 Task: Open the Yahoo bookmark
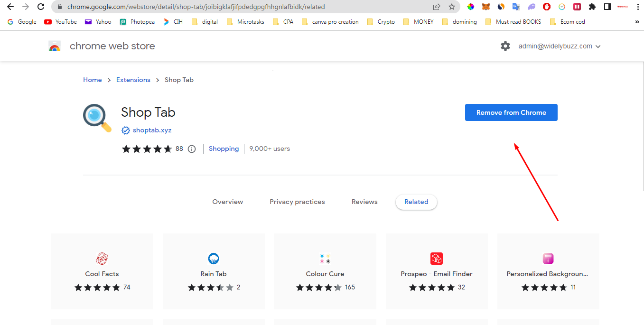[x=98, y=22]
